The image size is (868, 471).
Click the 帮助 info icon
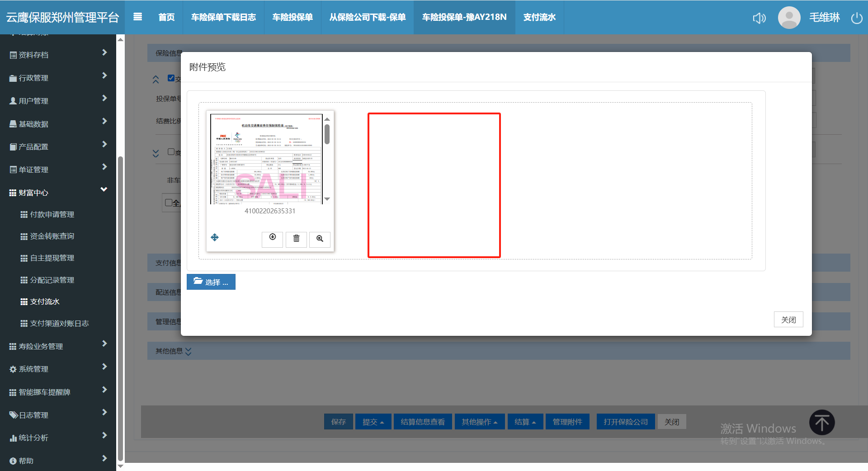tap(13, 461)
